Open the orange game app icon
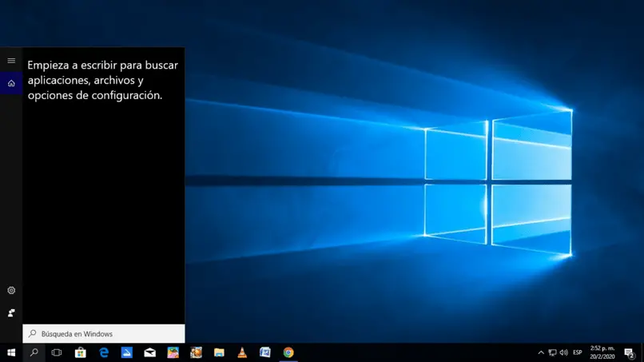 pyautogui.click(x=196, y=352)
